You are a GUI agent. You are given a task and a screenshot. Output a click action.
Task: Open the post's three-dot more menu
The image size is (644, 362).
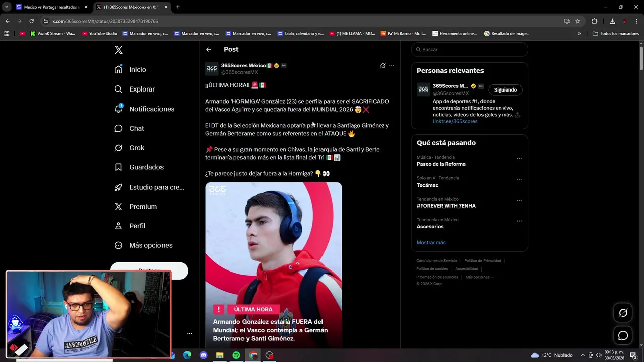click(392, 66)
